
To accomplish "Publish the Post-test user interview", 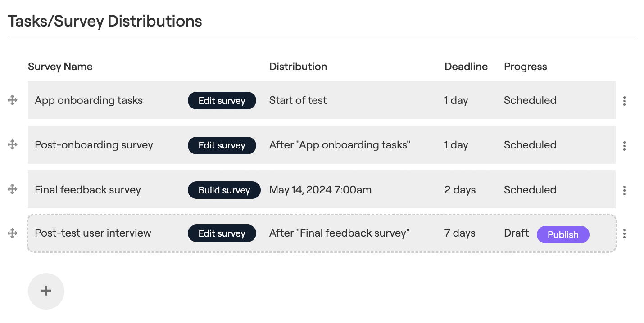I will pyautogui.click(x=563, y=234).
